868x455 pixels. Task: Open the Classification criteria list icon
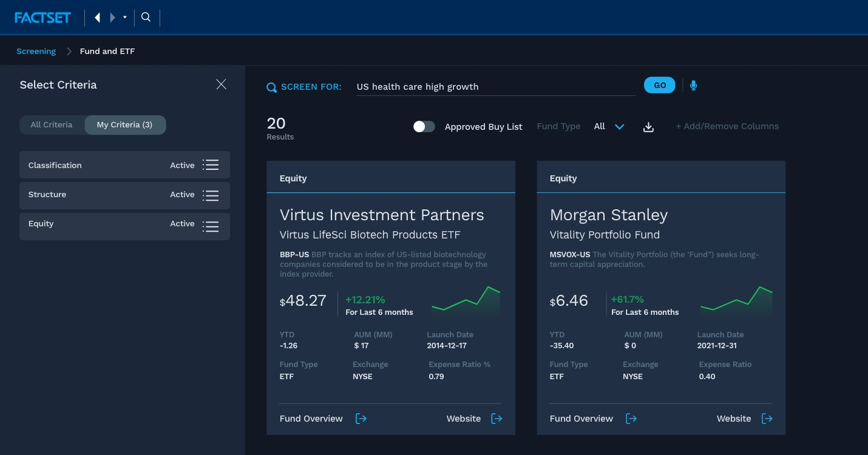pos(211,164)
